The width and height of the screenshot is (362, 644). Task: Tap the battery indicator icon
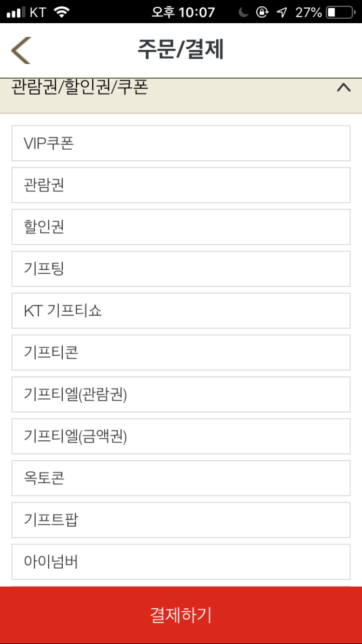340,12
